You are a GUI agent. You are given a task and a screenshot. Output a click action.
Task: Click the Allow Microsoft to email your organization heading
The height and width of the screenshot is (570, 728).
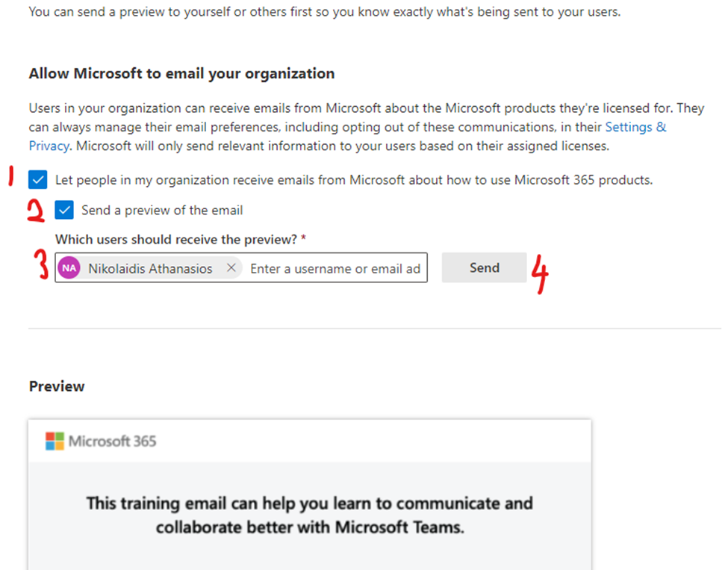click(181, 73)
